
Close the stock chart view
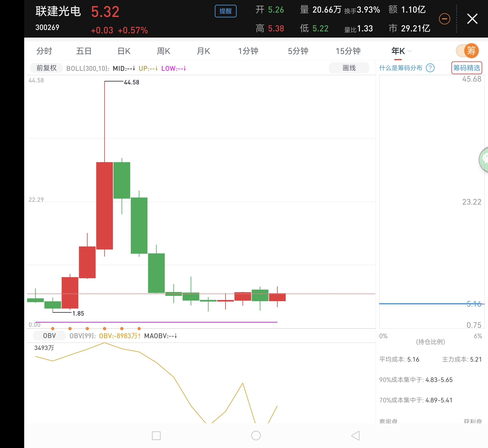(472, 19)
